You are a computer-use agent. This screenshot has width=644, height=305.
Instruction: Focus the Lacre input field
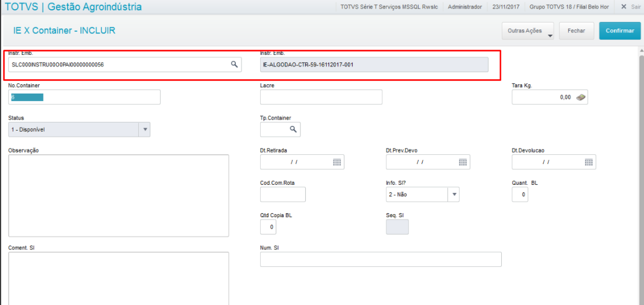click(x=321, y=97)
